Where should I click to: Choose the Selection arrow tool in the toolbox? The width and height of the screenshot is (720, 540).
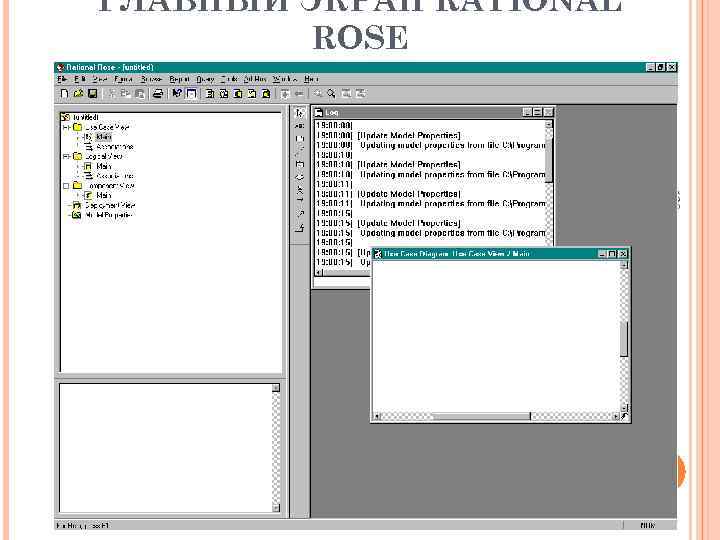coord(299,113)
